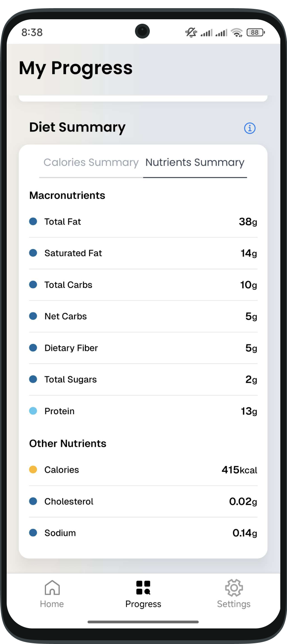Select the Nutrients Summary tab
The image size is (287, 644).
[195, 162]
